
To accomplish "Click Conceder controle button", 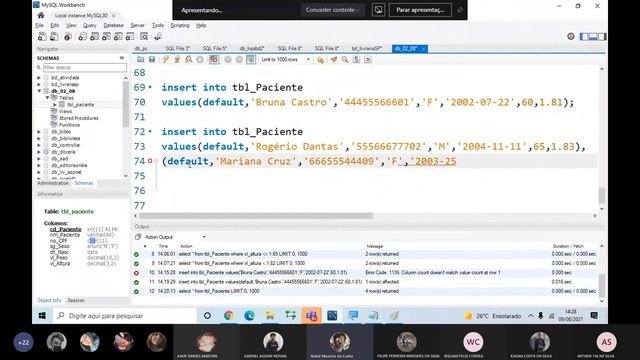I will pos(332,10).
